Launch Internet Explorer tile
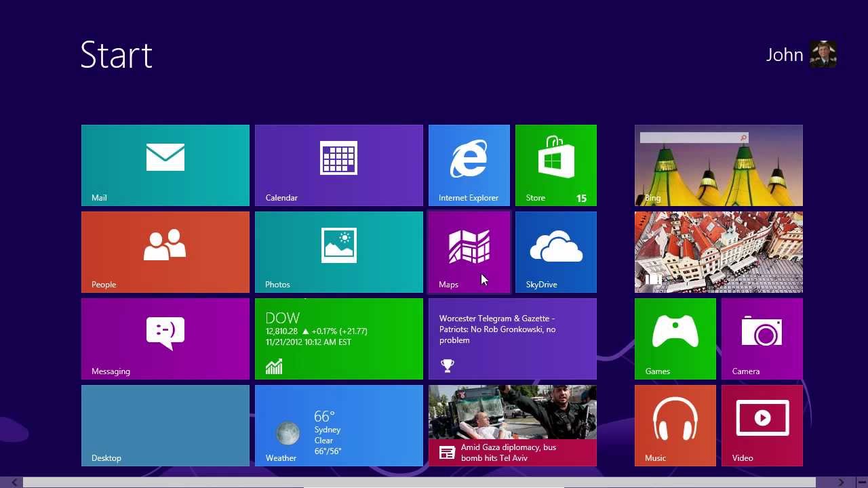 coord(469,165)
